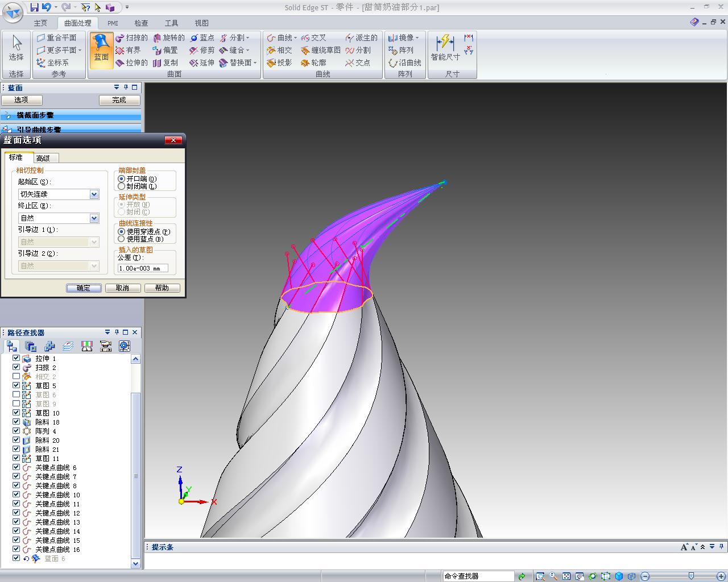Switch to the 主页 ribbon tab
The image size is (728, 582).
[x=40, y=23]
